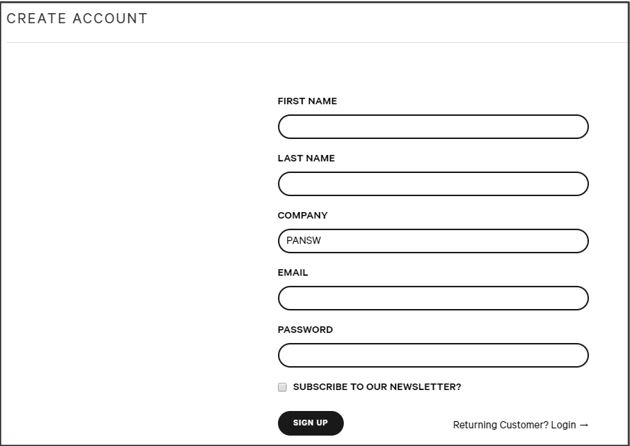Image resolution: width=630 pixels, height=446 pixels.
Task: Click the FIRST NAME label
Action: (307, 101)
